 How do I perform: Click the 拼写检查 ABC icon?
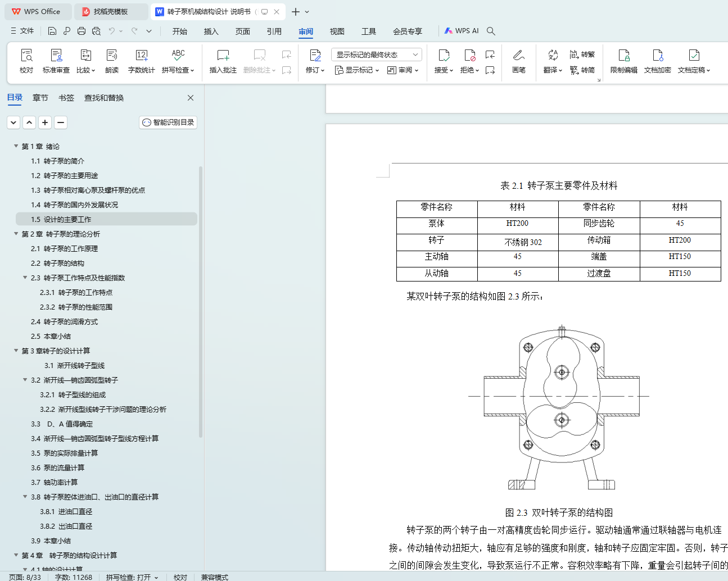[178, 55]
